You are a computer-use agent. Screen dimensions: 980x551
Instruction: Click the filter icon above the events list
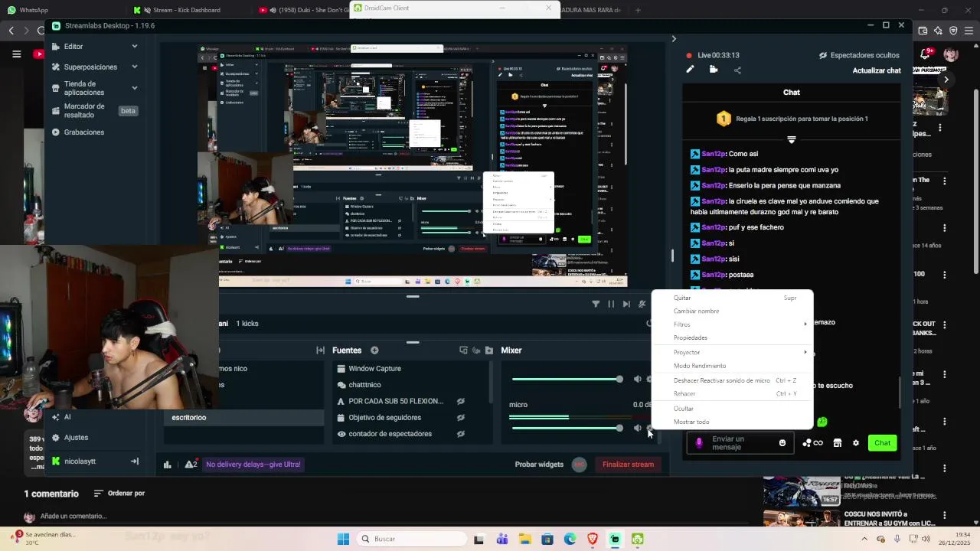[596, 304]
